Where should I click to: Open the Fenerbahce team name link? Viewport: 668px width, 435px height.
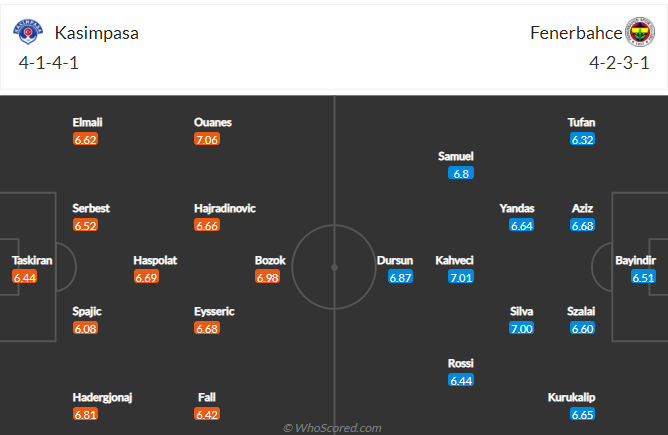[x=576, y=33]
